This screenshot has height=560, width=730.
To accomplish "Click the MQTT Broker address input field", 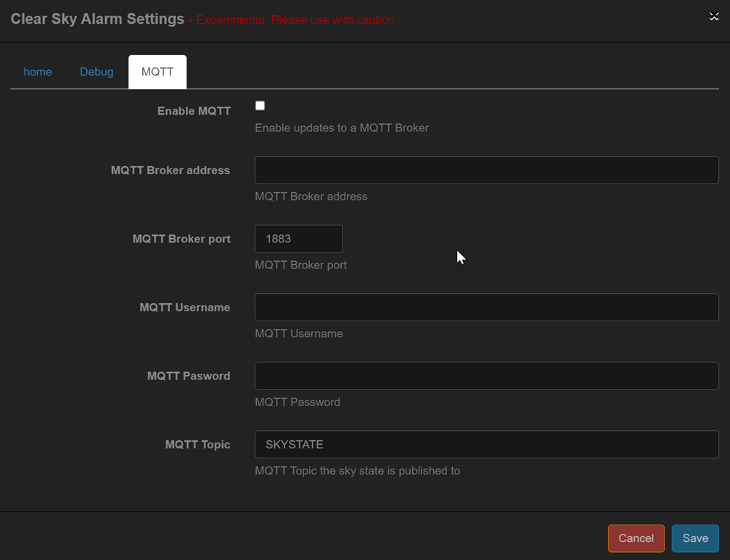I will (x=486, y=170).
